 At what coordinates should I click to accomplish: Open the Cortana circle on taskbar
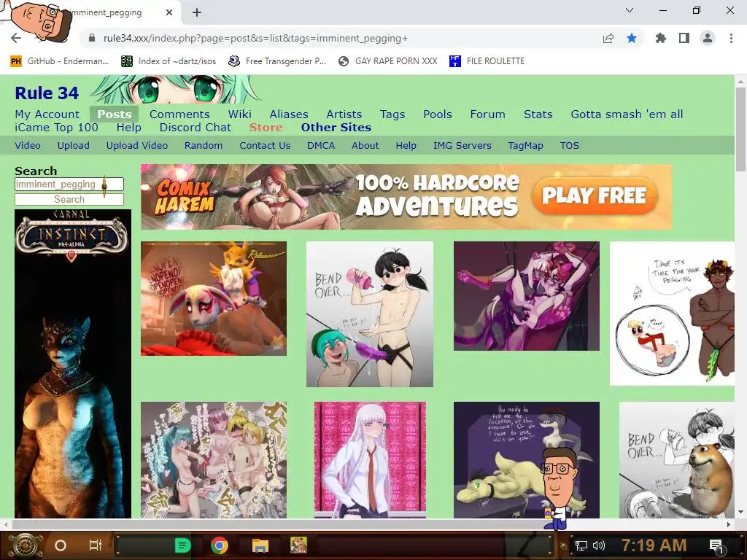60,545
